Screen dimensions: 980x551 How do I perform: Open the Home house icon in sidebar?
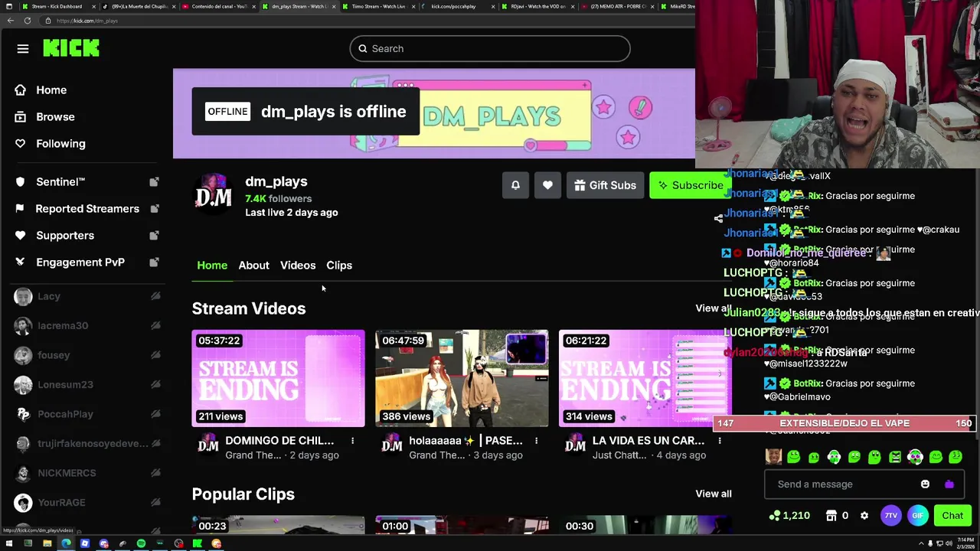(x=21, y=90)
